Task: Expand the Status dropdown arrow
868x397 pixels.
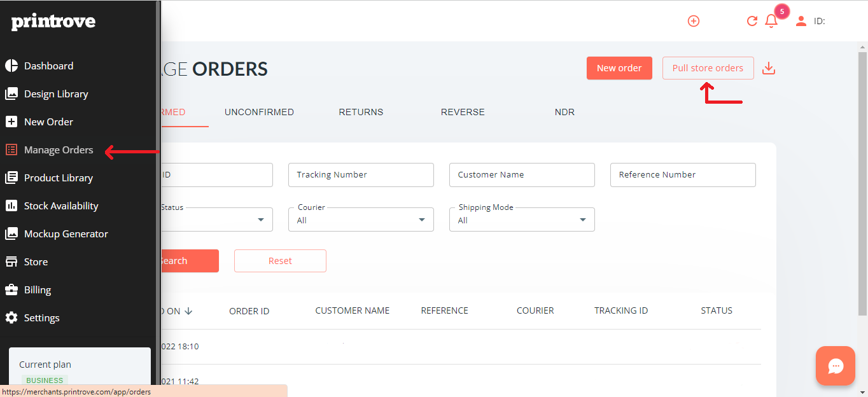Action: pos(261,220)
